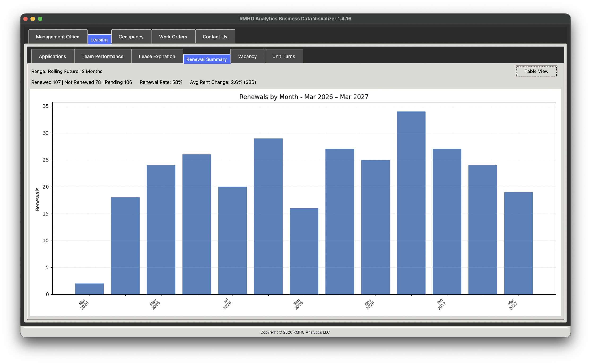Image resolution: width=591 pixels, height=364 pixels.
Task: Click the Sep 2026 bar in chart
Action: [x=304, y=251]
